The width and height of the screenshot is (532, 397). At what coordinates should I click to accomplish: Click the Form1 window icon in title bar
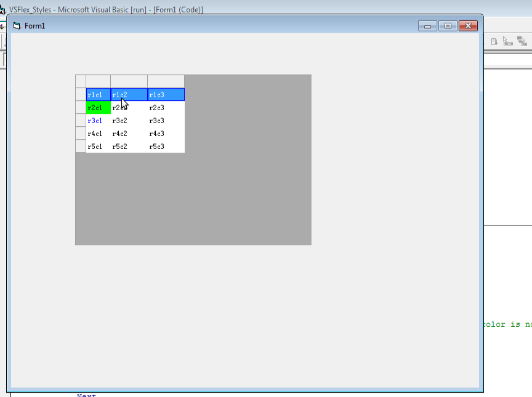pos(17,26)
